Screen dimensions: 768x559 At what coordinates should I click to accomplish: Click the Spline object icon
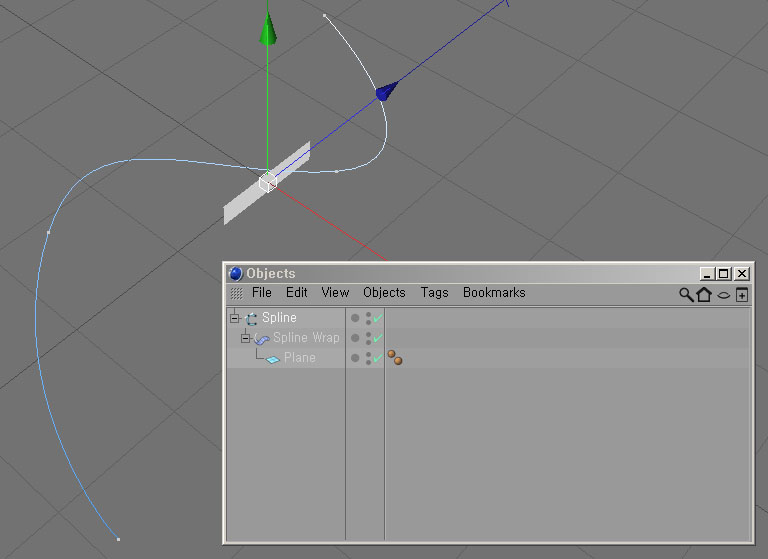tap(251, 319)
